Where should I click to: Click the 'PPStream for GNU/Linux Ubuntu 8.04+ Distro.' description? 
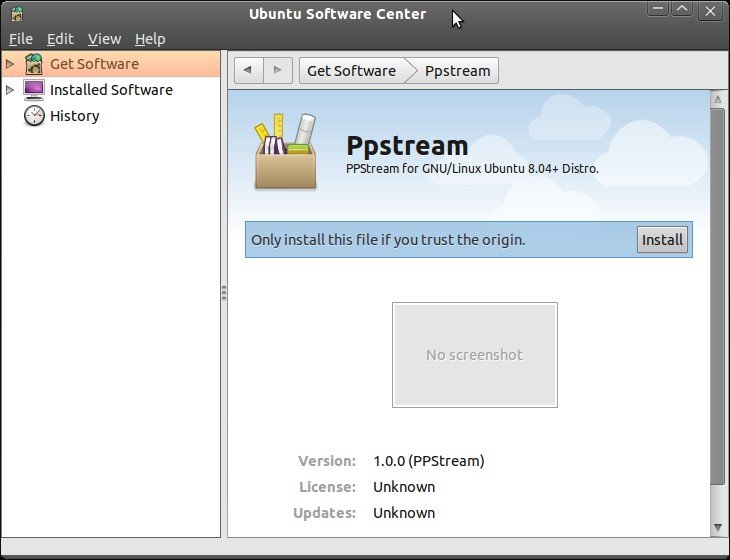472,169
